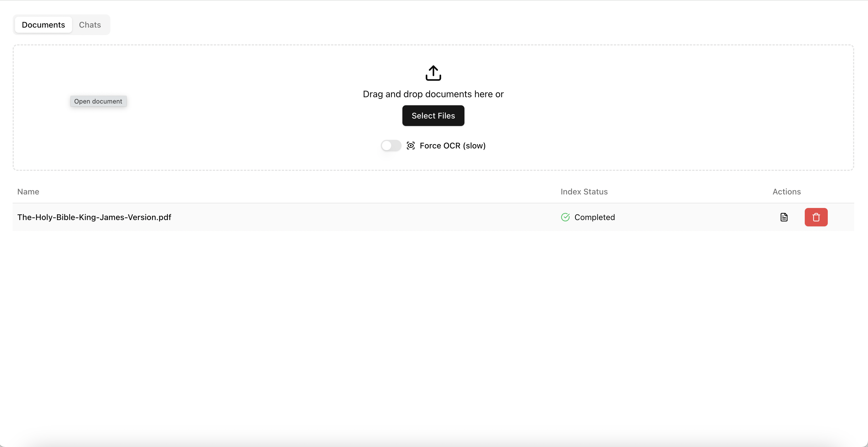
Task: Click the green Completed checkmark icon
Action: point(565,217)
